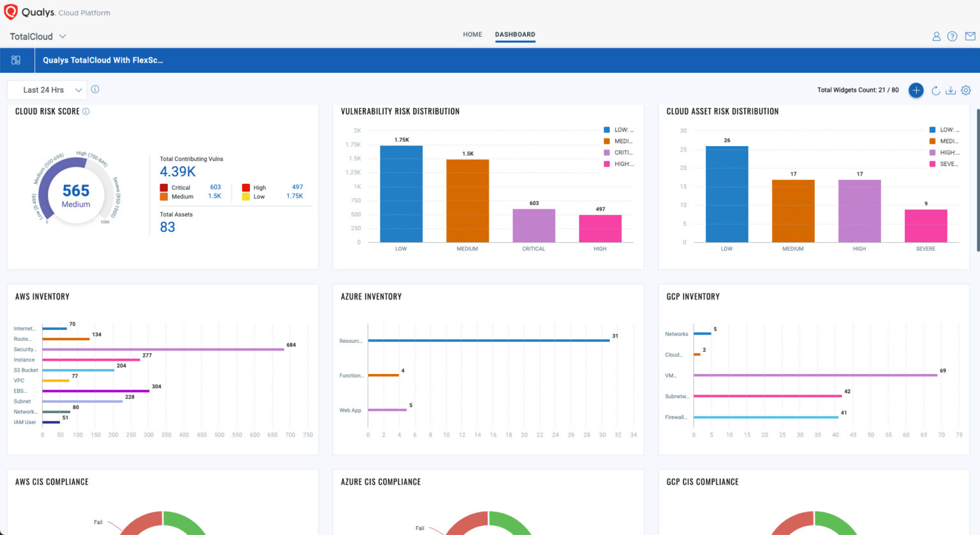
Task: Click the 83 Total Assets count
Action: tap(167, 227)
